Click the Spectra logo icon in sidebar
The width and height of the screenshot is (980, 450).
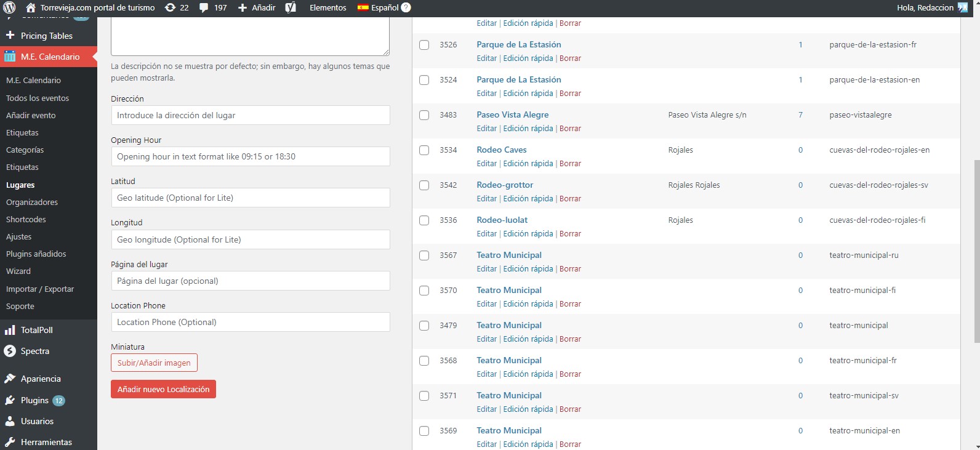[x=10, y=351]
